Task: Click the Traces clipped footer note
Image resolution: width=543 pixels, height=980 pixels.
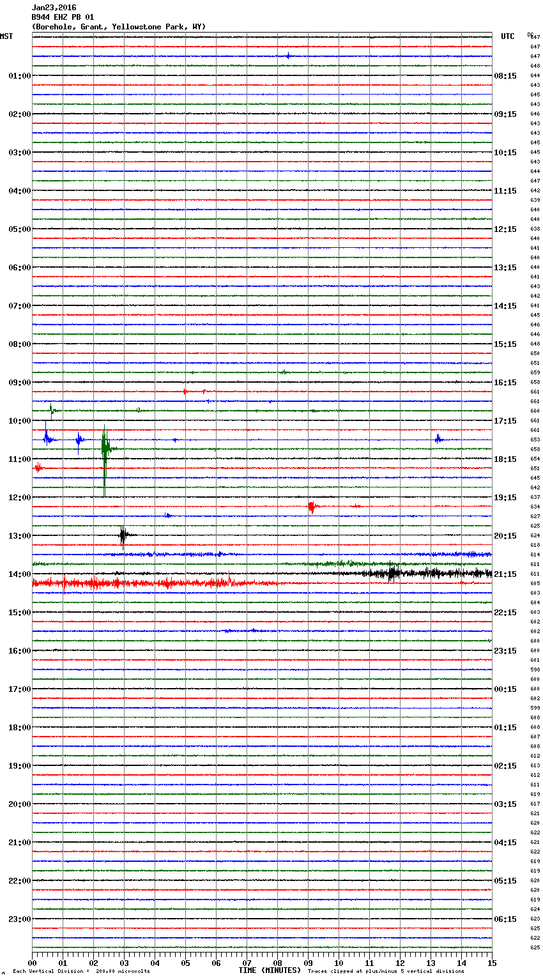Action: click(x=386, y=972)
